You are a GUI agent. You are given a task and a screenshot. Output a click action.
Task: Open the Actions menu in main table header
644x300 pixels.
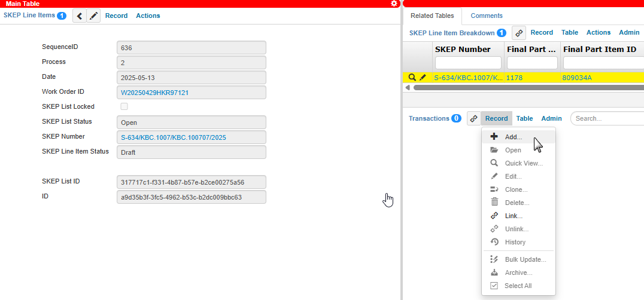[x=148, y=16]
